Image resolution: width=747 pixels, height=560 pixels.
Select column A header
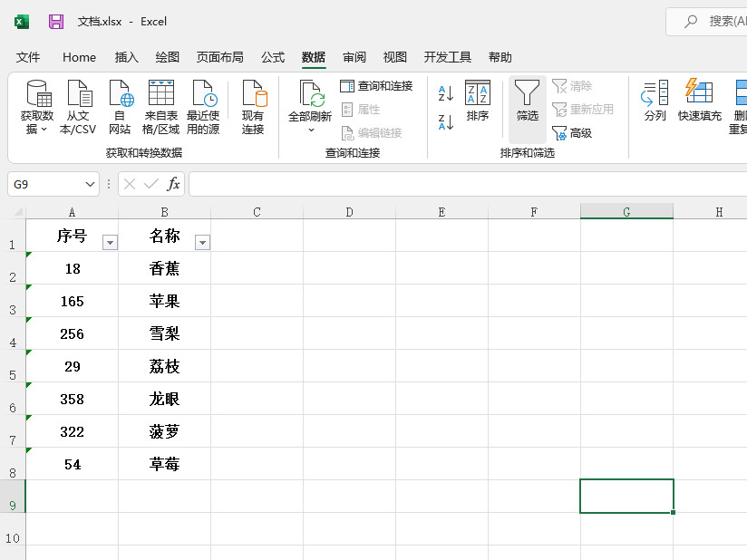point(72,212)
